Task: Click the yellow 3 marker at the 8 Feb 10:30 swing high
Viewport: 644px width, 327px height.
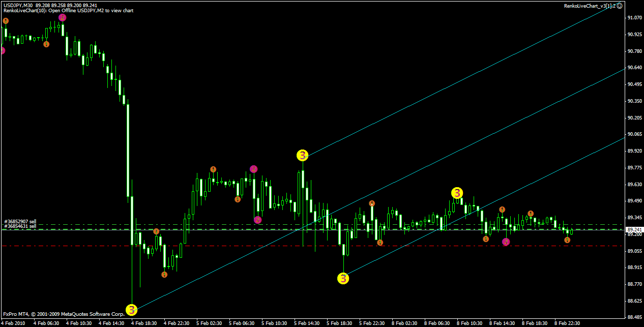Action: coord(457,193)
